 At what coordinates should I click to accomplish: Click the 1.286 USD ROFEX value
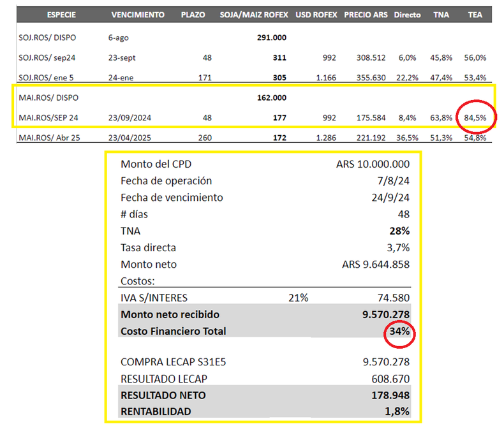tap(326, 138)
